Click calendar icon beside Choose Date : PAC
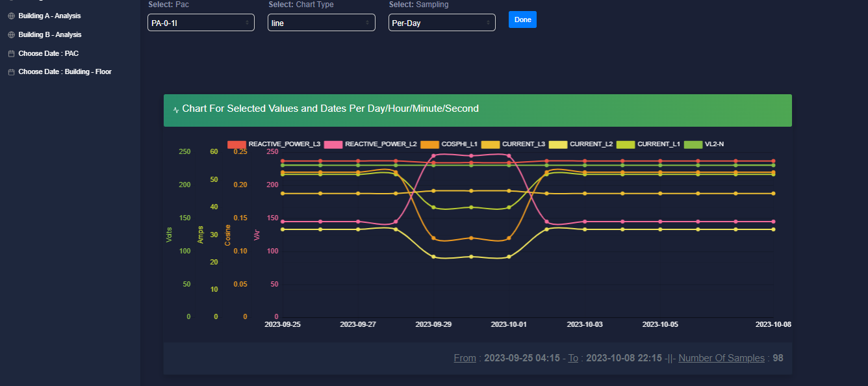 tap(11, 54)
